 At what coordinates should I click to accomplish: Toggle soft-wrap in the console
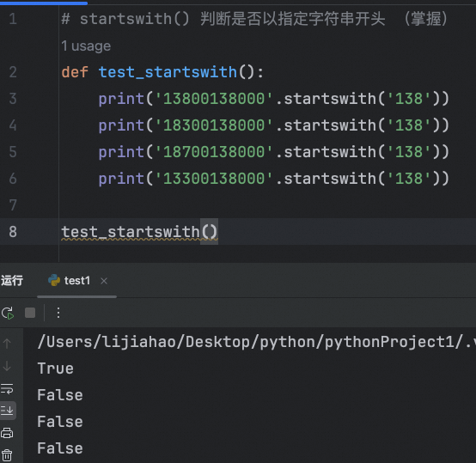(x=7, y=388)
